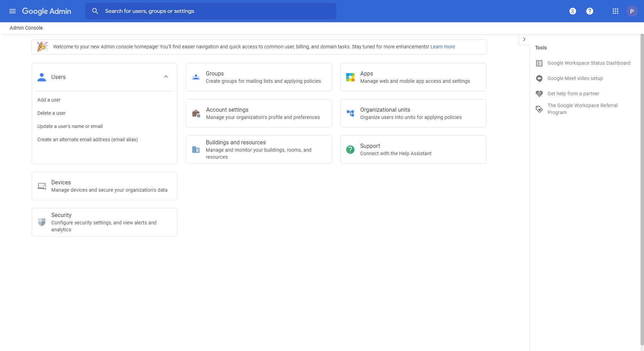Click the Organizational units tree icon

pyautogui.click(x=350, y=113)
